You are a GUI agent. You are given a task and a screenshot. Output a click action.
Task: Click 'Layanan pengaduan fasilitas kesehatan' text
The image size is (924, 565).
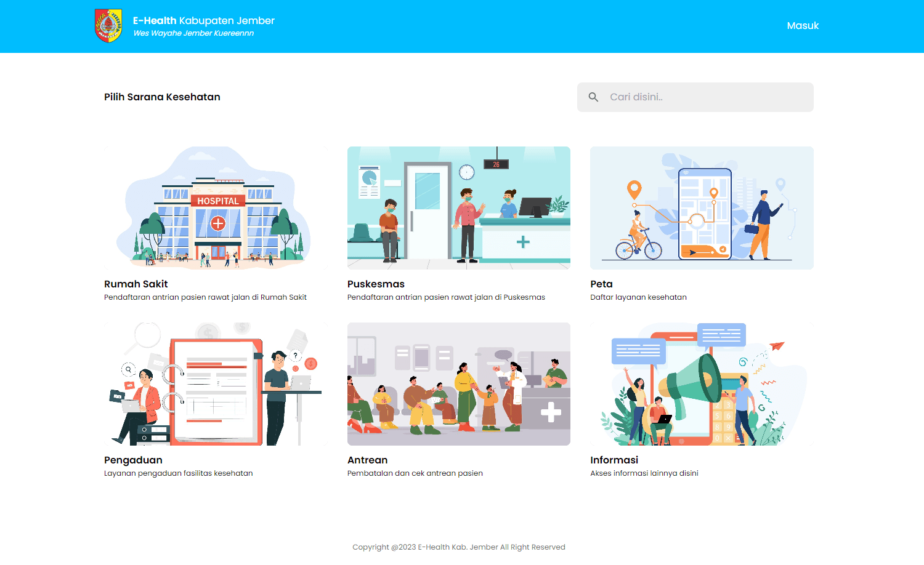coord(178,473)
